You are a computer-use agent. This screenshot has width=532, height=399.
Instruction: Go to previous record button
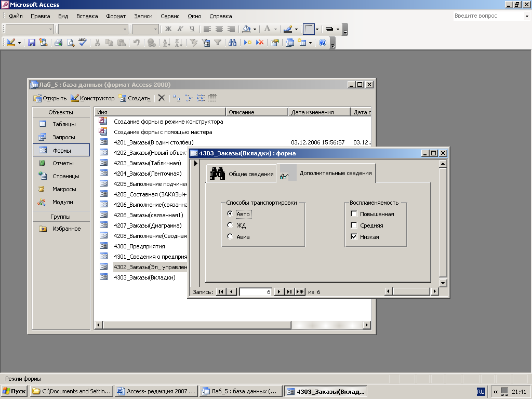click(x=232, y=291)
